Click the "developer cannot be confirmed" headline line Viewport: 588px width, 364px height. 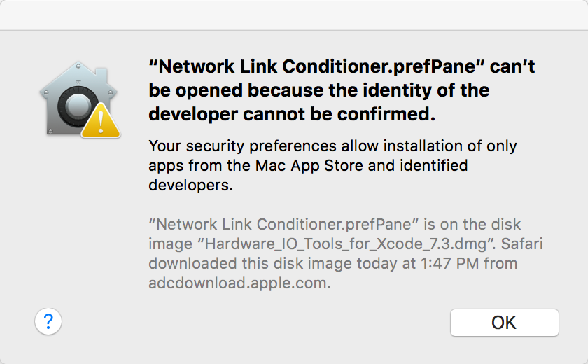click(x=292, y=114)
